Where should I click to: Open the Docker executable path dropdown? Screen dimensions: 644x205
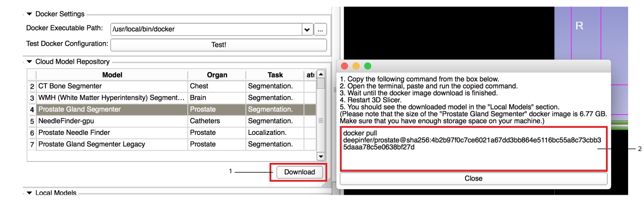point(307,29)
